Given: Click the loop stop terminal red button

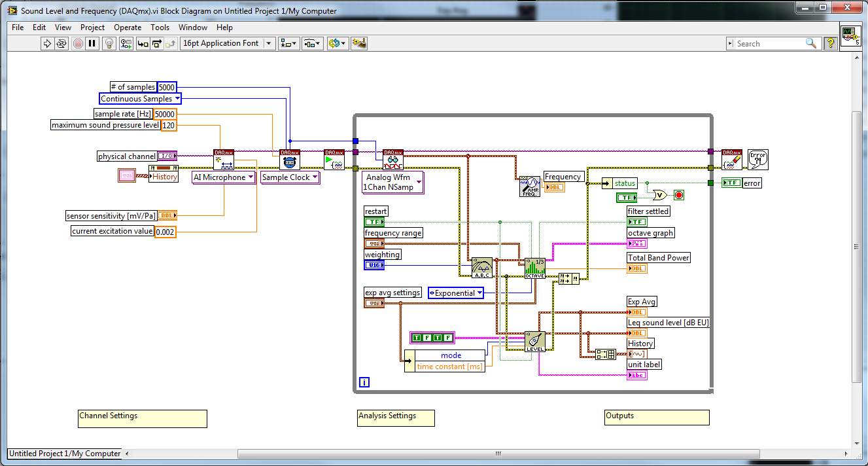Looking at the screenshot, I should 678,195.
